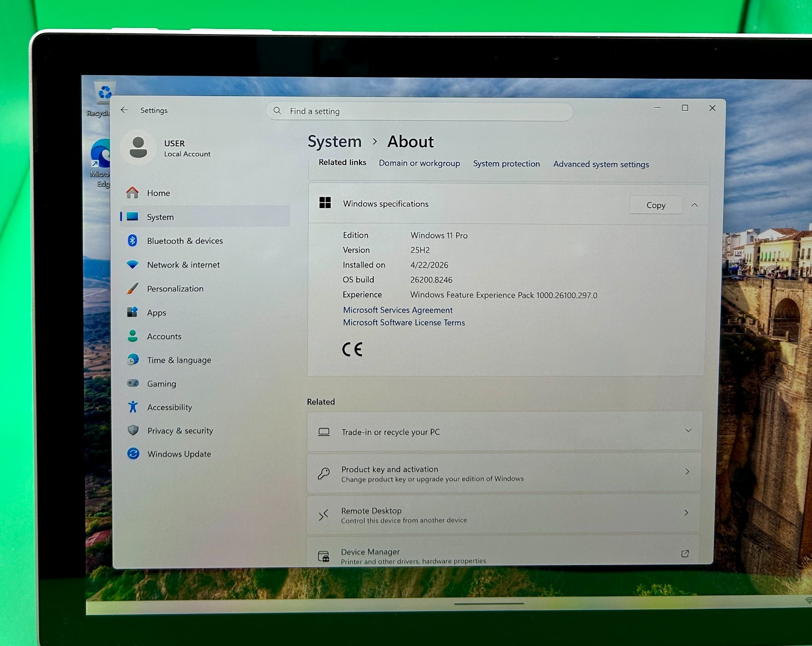This screenshot has width=812, height=646.
Task: Click the 25H2 version value
Action: [420, 250]
